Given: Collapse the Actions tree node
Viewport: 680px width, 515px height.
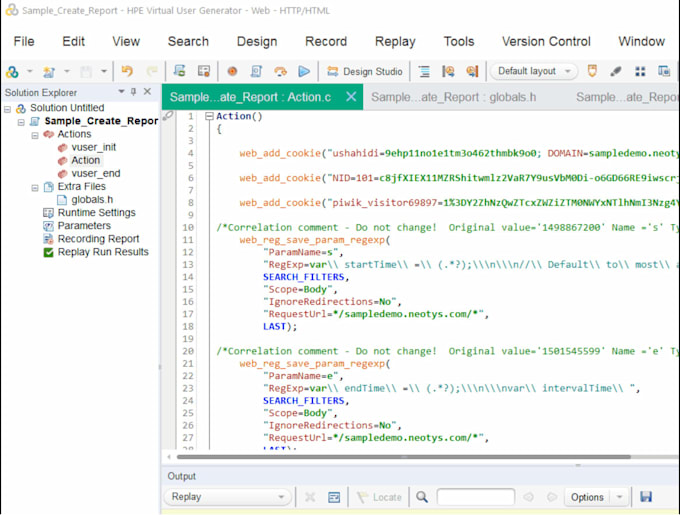Looking at the screenshot, I should pyautogui.click(x=35, y=134).
